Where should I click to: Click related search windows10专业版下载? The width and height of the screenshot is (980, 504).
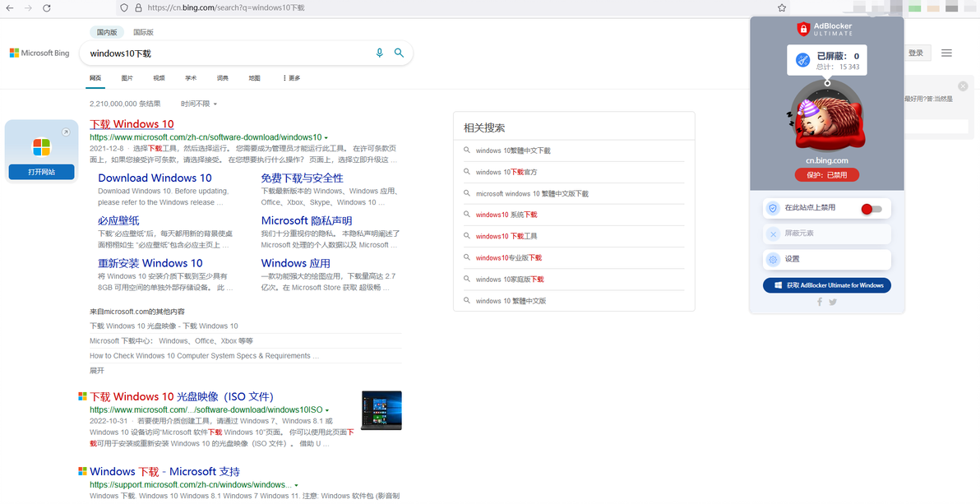[509, 257]
